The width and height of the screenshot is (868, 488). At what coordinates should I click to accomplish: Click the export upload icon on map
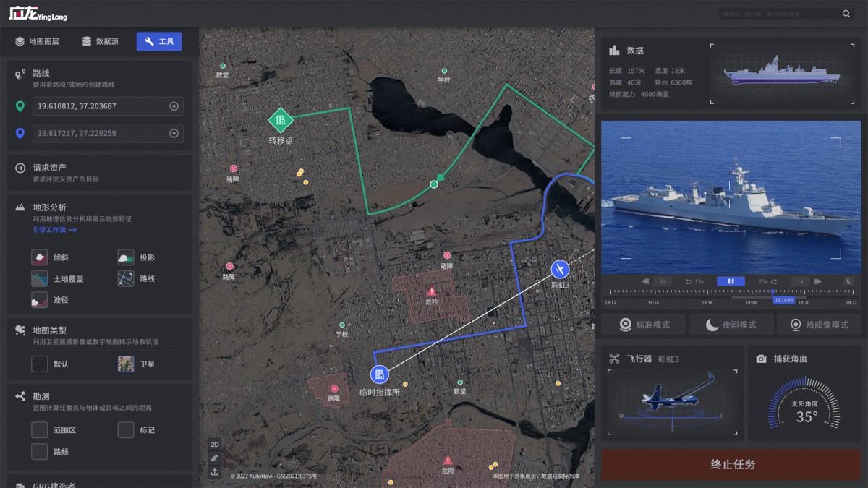tap(215, 472)
